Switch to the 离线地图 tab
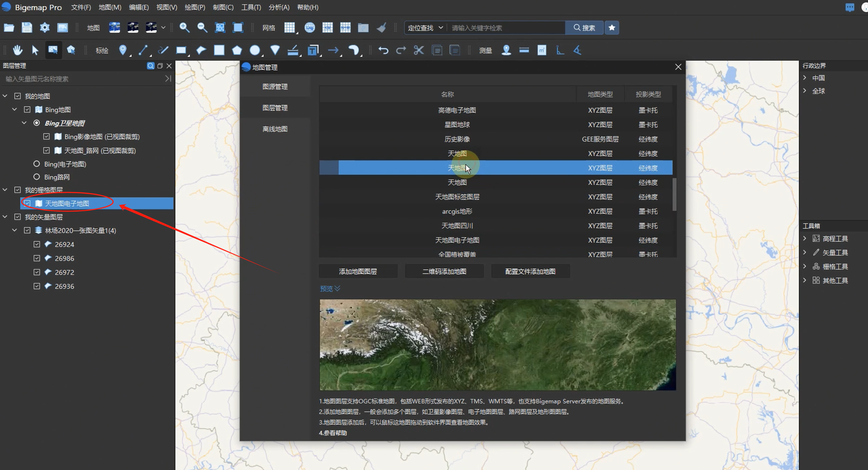868x470 pixels. [x=275, y=129]
